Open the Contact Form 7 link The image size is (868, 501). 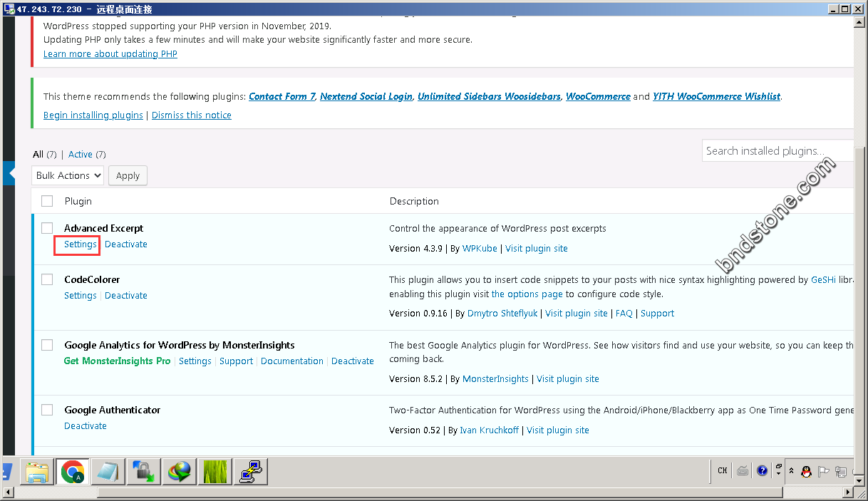tap(282, 96)
